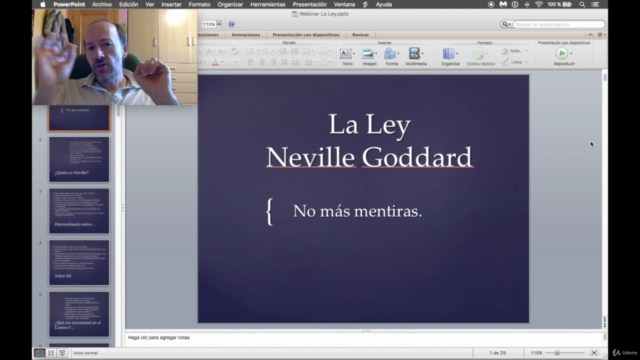This screenshot has width=640, height=360.
Task: Open the Archivo menu
Action: click(x=102, y=4)
